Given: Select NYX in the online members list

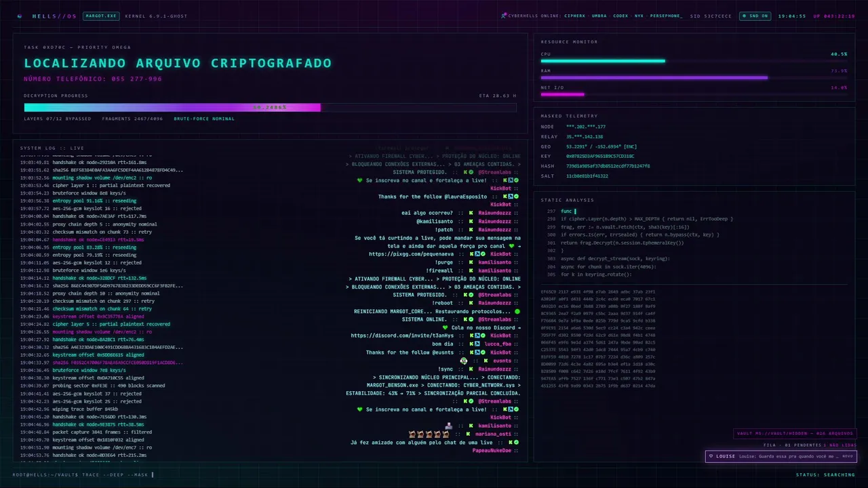Looking at the screenshot, I should click(x=639, y=16).
